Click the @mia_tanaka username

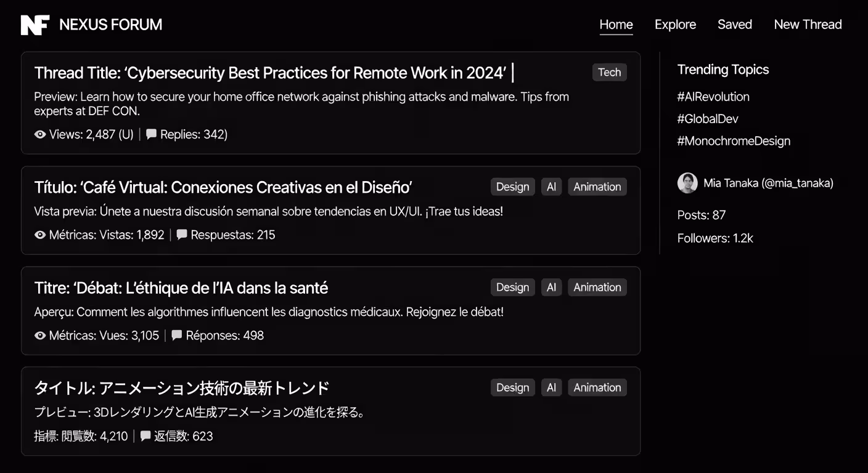point(799,183)
